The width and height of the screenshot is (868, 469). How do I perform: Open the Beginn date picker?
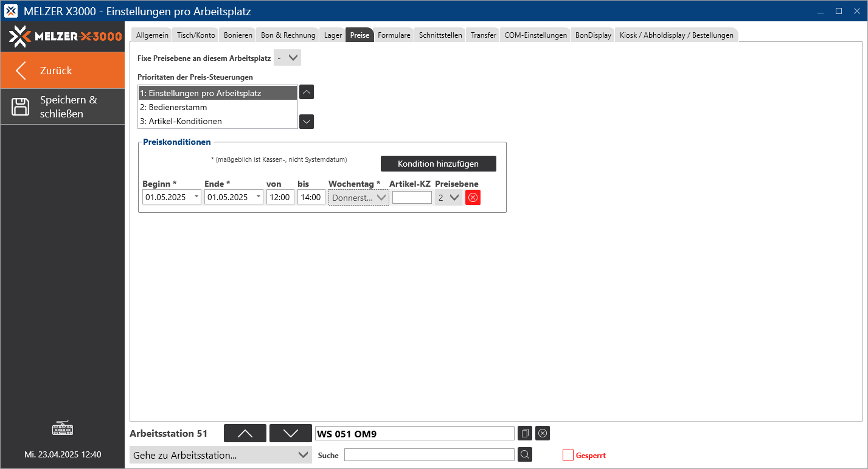(x=196, y=197)
